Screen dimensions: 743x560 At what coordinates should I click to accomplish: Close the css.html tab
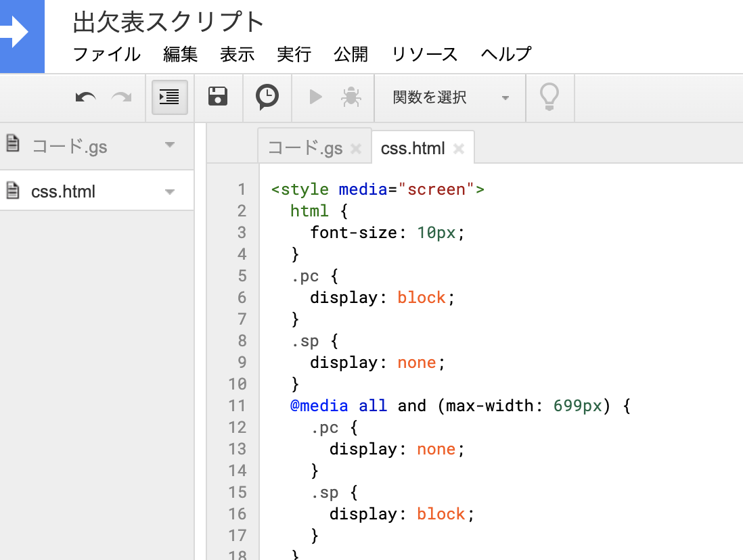click(x=459, y=147)
